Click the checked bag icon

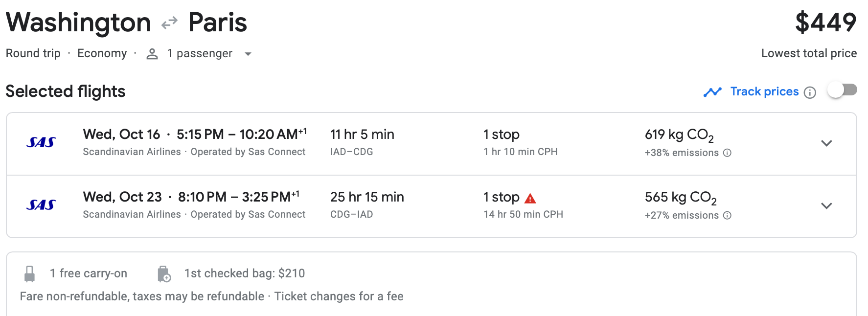tap(164, 274)
